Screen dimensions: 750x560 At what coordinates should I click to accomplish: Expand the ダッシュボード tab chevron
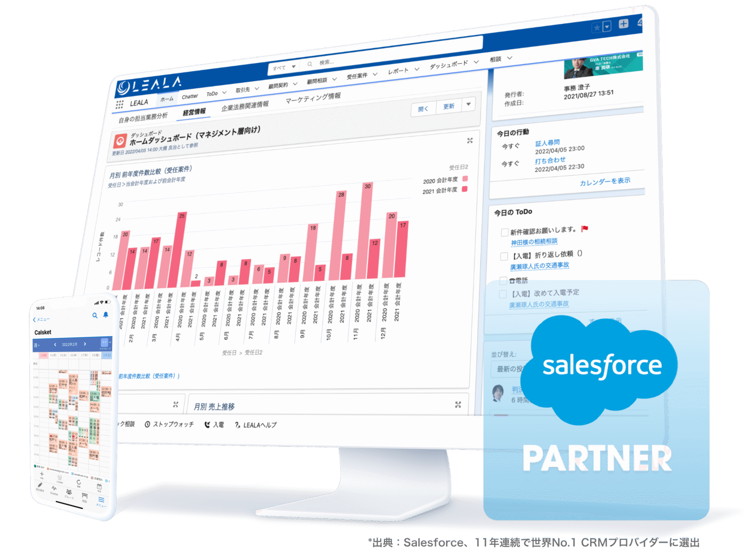[476, 62]
